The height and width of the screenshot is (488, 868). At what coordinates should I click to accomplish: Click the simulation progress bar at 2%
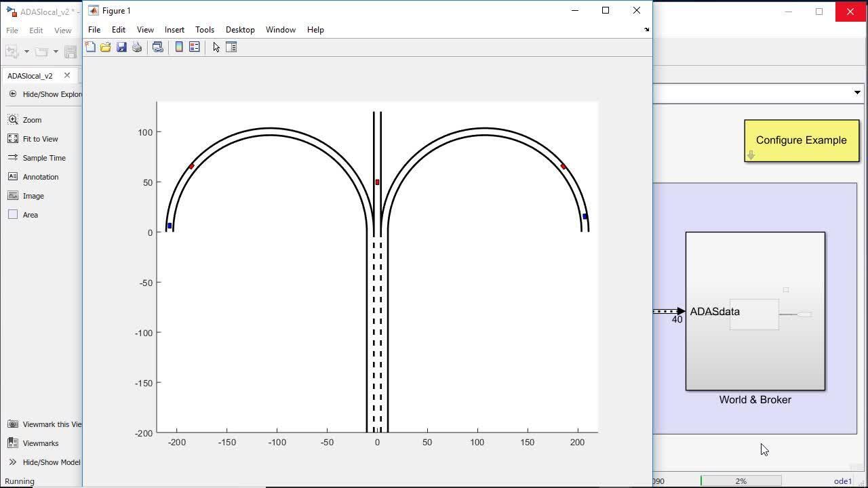click(x=741, y=481)
